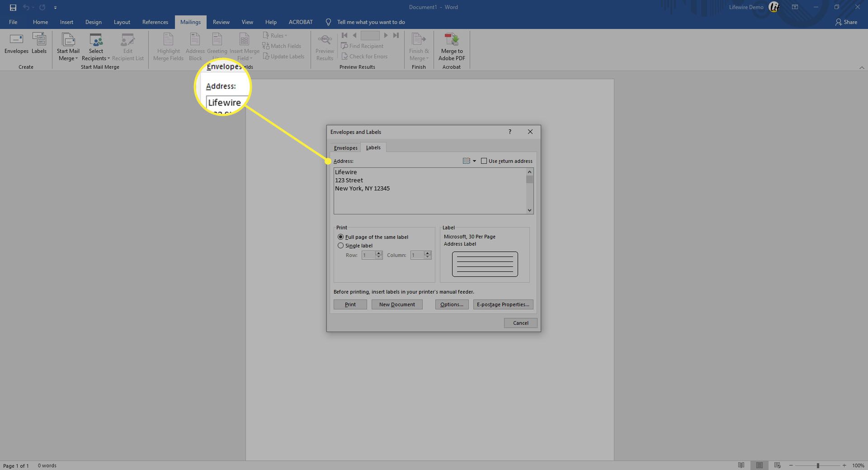The height and width of the screenshot is (470, 868).
Task: Open Ribbon Display Options icon
Action: point(795,7)
